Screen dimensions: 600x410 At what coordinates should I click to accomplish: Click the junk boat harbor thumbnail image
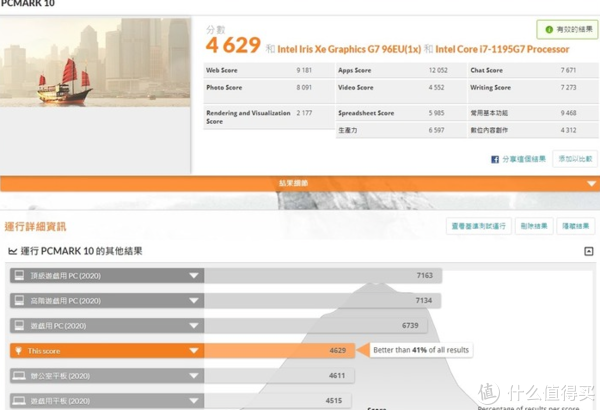[x=95, y=62]
